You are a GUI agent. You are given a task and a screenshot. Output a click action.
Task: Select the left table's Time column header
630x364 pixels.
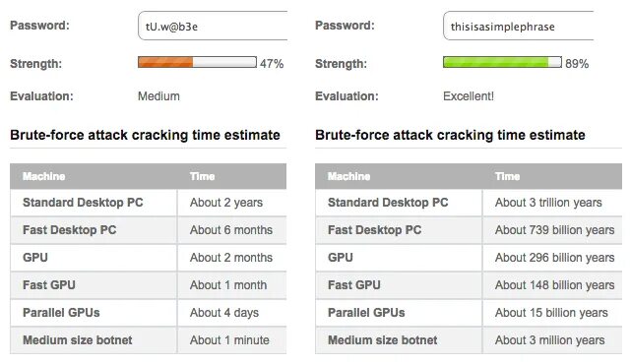tap(203, 176)
